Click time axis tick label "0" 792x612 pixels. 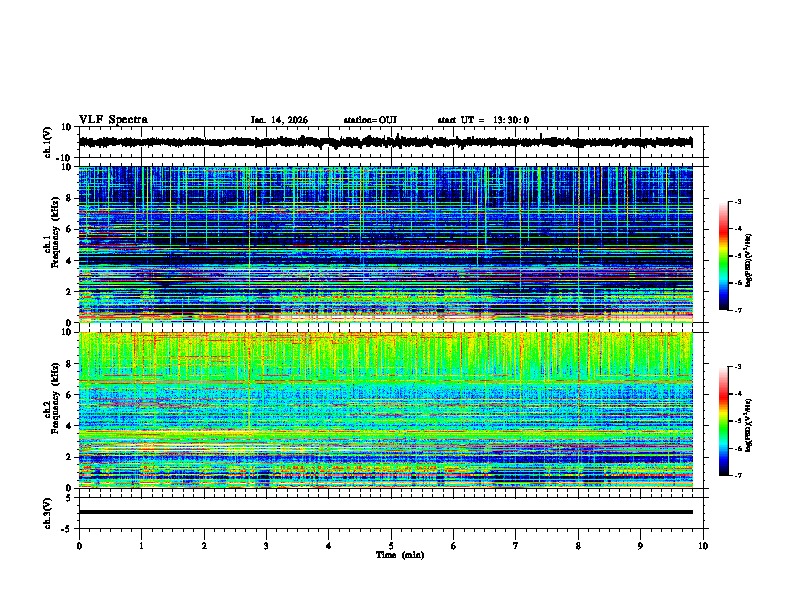point(79,546)
